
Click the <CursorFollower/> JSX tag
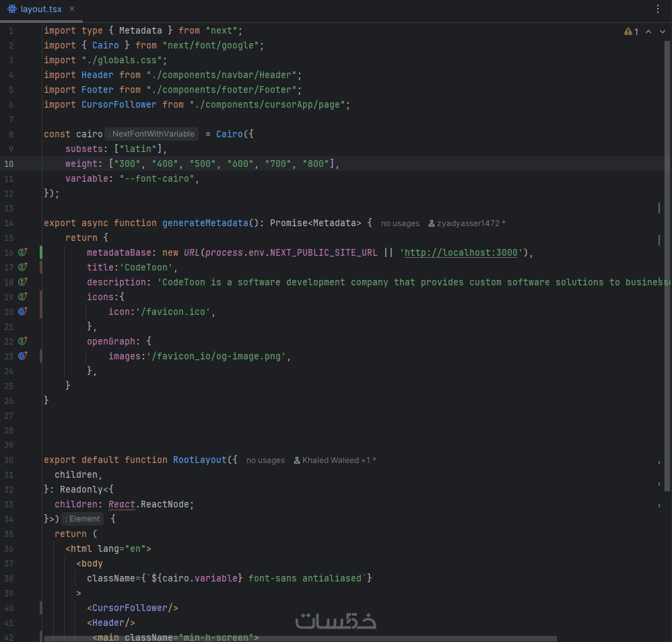click(x=133, y=608)
